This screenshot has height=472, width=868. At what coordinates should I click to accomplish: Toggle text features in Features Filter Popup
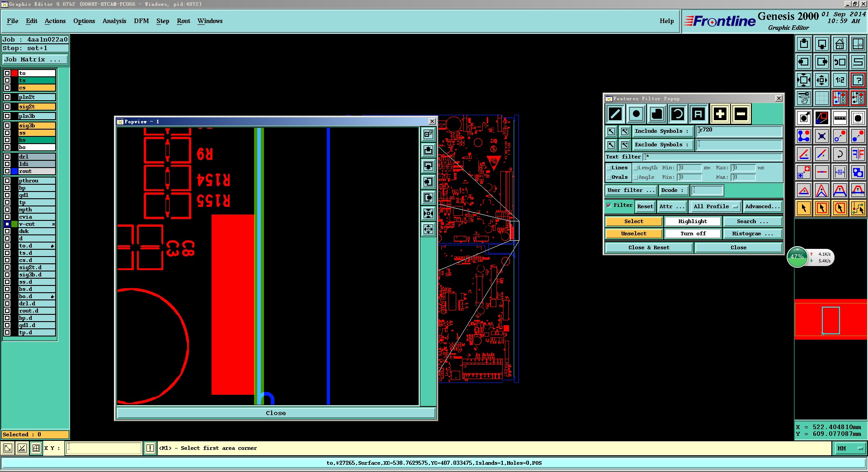coord(698,114)
